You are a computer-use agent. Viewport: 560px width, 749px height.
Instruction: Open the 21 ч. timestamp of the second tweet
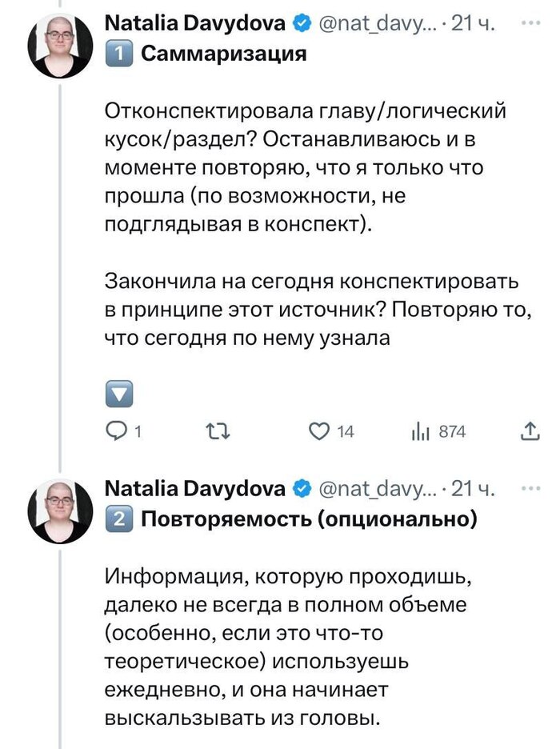point(474,490)
